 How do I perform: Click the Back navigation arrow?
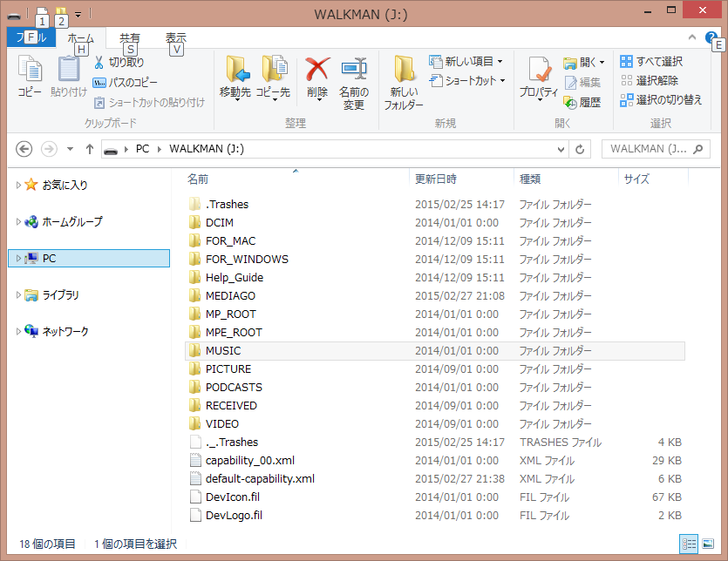24,149
